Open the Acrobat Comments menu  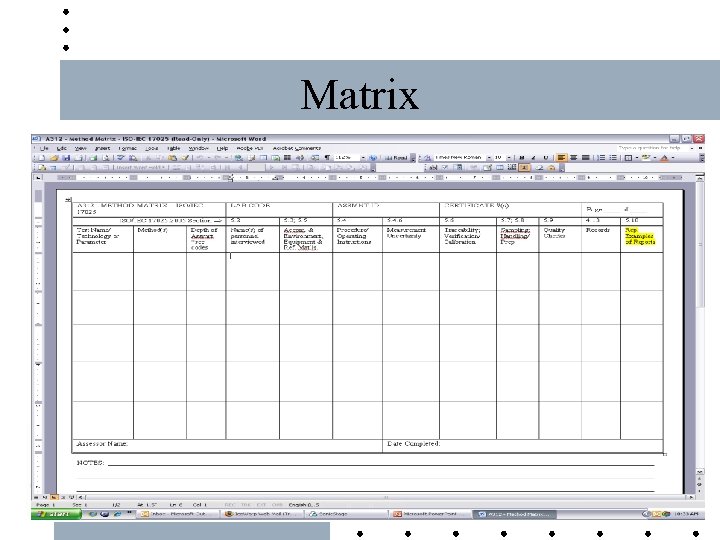(297, 148)
